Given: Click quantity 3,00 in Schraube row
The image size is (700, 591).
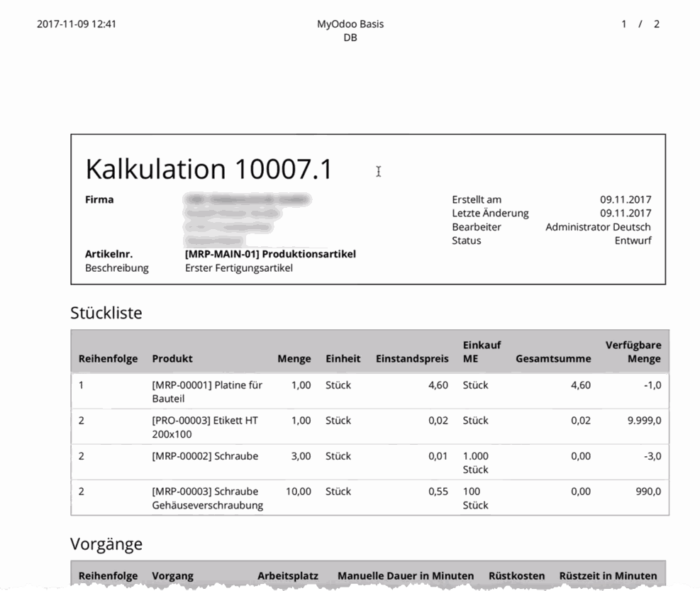Looking at the screenshot, I should 301,456.
